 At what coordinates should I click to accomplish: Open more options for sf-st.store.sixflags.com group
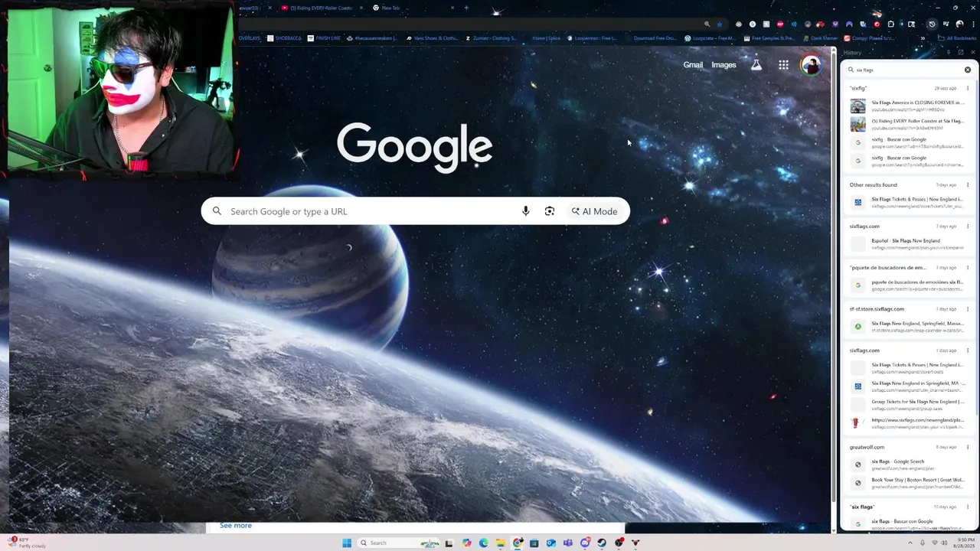[x=968, y=309]
